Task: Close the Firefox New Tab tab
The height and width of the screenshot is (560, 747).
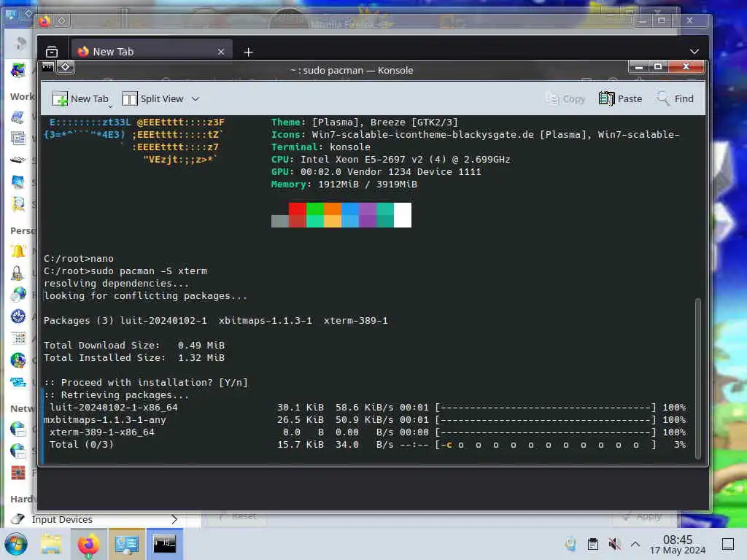Action: tap(221, 52)
